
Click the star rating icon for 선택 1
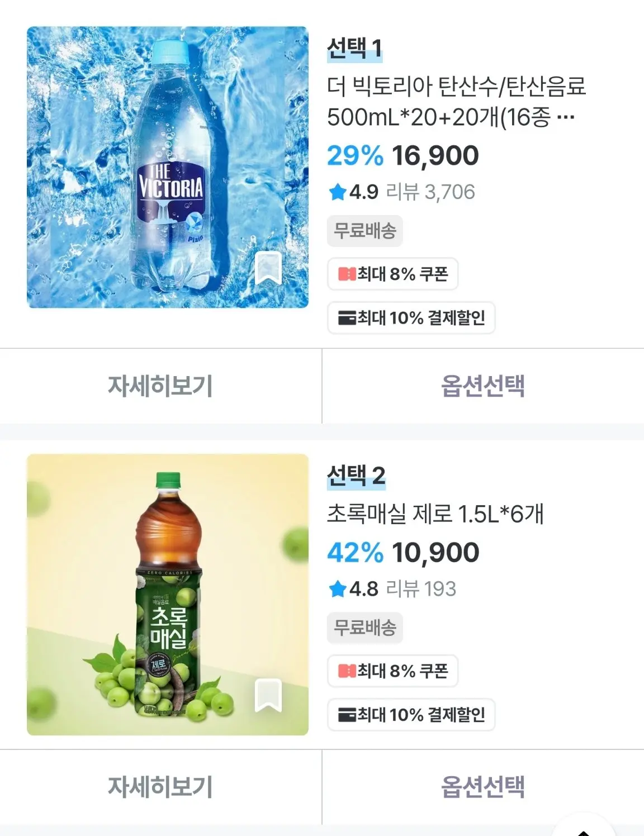coord(337,192)
